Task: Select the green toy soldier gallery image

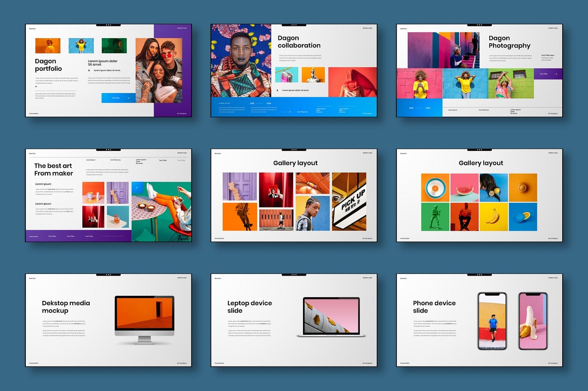Action: pyautogui.click(x=435, y=217)
